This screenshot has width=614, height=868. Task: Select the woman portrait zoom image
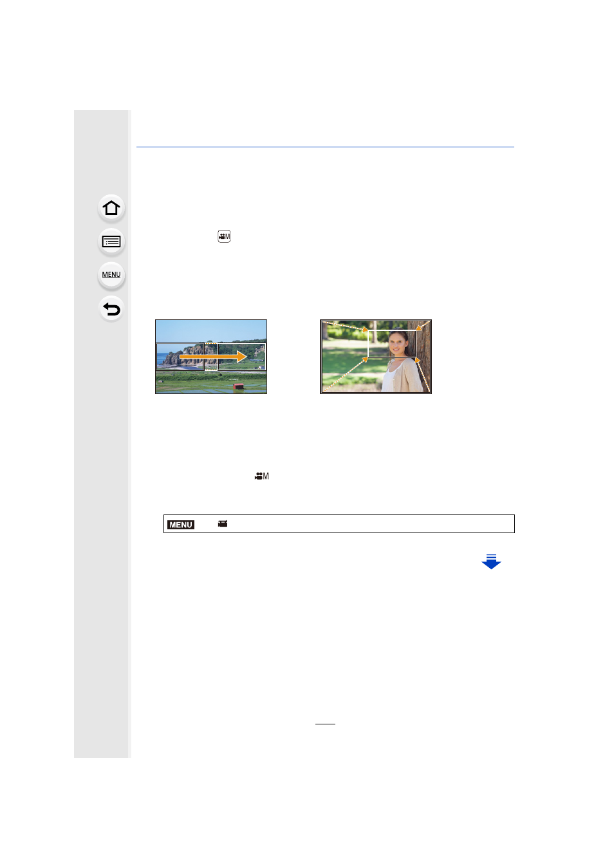pyautogui.click(x=376, y=357)
